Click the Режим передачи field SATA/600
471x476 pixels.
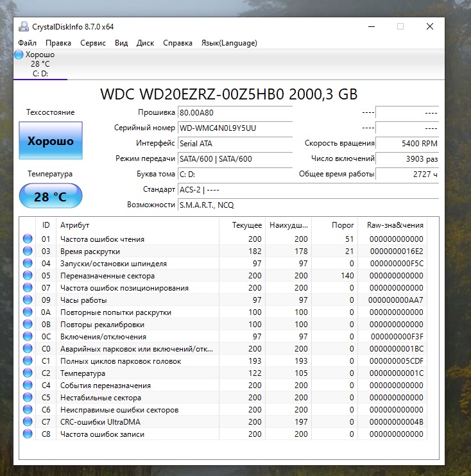tap(235, 158)
